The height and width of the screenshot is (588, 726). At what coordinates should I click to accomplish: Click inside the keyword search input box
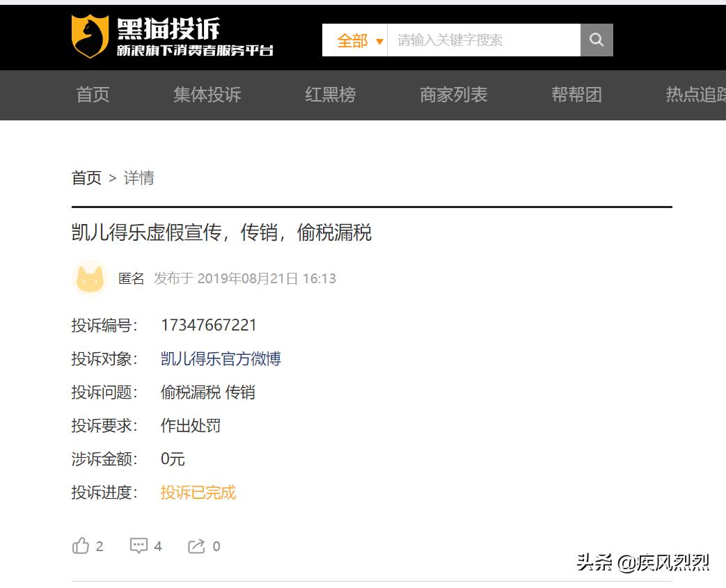click(x=480, y=40)
